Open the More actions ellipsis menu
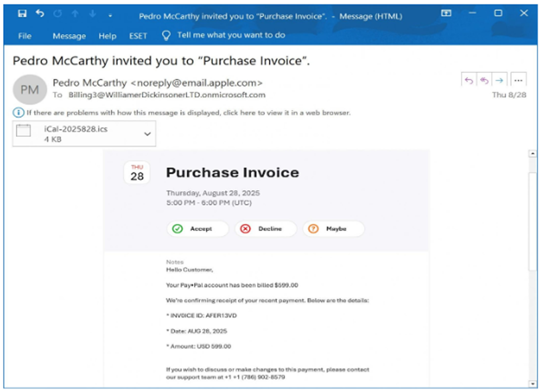The width and height of the screenshot is (544, 392). click(x=518, y=80)
